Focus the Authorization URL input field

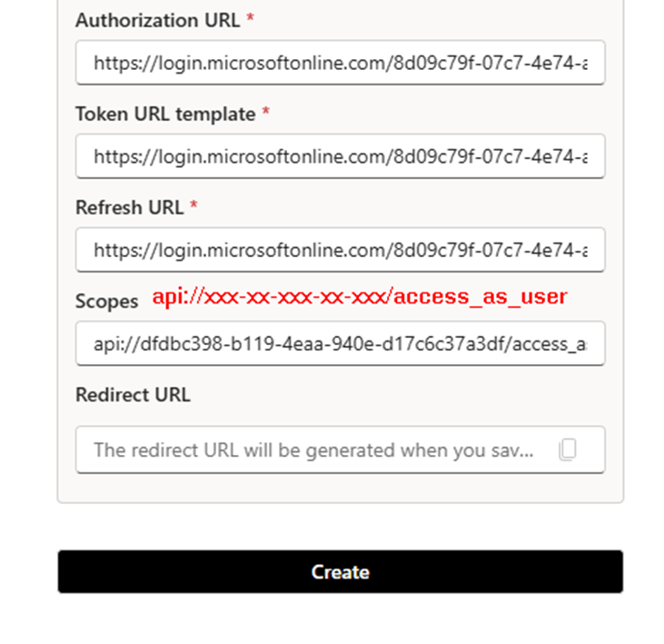click(x=340, y=63)
